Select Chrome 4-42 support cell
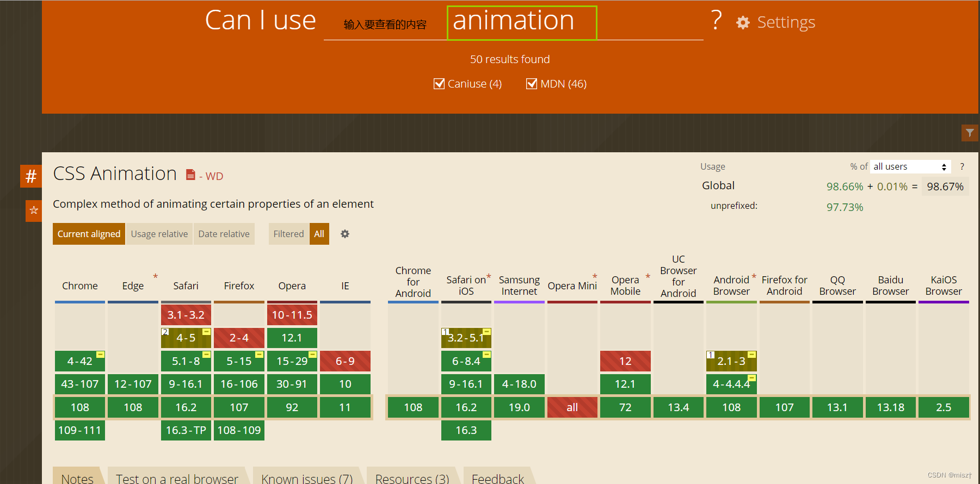The height and width of the screenshot is (484, 980). pos(80,361)
